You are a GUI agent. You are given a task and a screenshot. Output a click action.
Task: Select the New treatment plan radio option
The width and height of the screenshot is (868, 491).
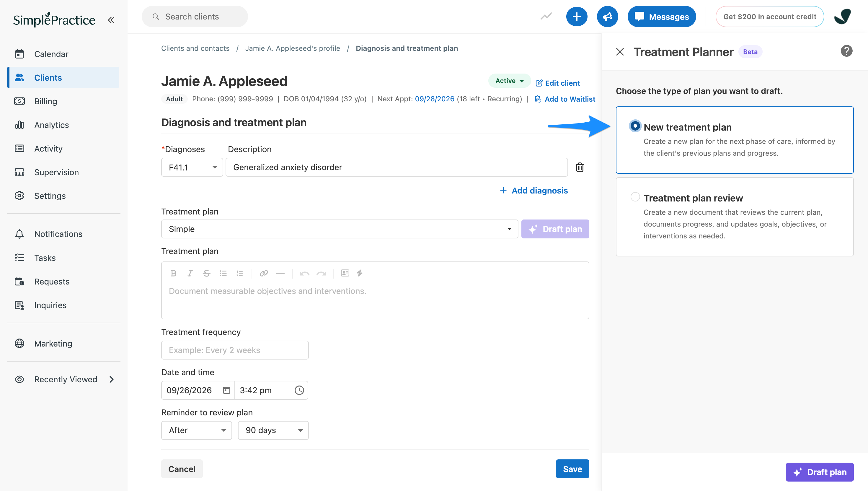(x=635, y=126)
